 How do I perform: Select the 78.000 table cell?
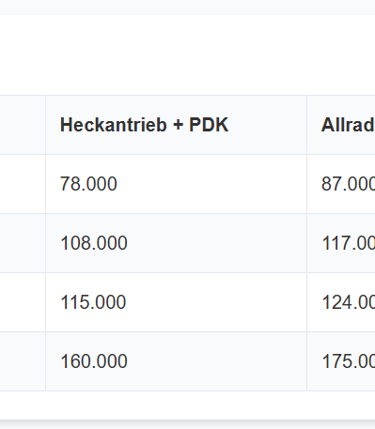click(x=176, y=184)
